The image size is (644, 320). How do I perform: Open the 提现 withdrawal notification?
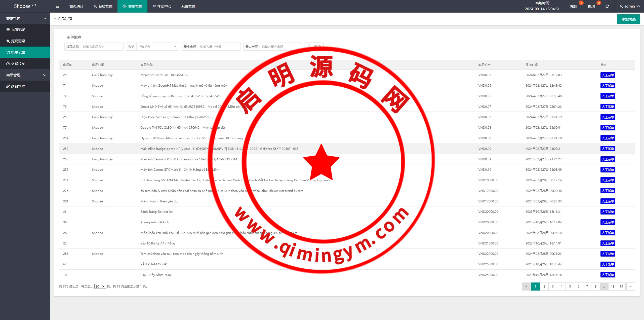pos(591,6)
